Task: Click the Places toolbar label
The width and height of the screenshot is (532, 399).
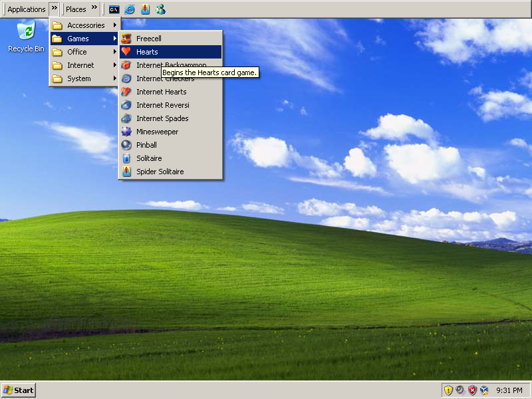Action: [x=76, y=9]
